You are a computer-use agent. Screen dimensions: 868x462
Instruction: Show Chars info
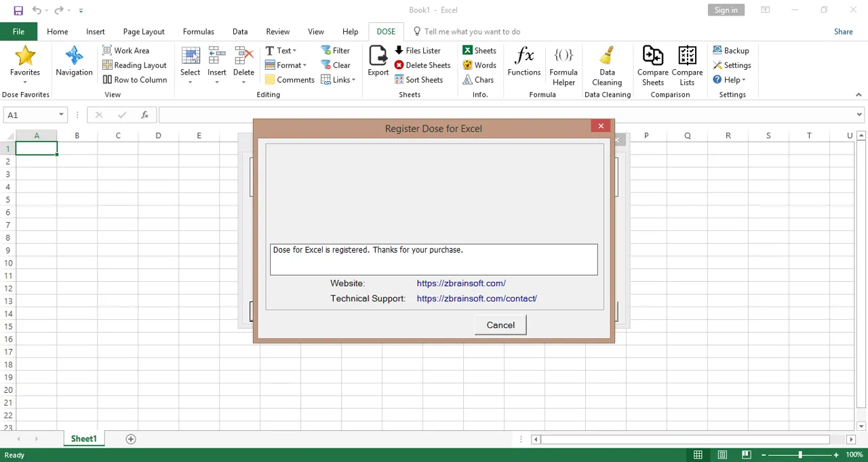click(x=478, y=80)
